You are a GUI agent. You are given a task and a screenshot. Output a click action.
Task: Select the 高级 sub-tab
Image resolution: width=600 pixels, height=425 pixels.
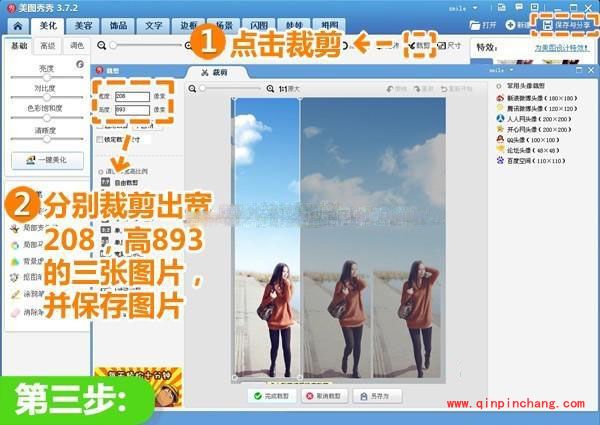coord(48,46)
